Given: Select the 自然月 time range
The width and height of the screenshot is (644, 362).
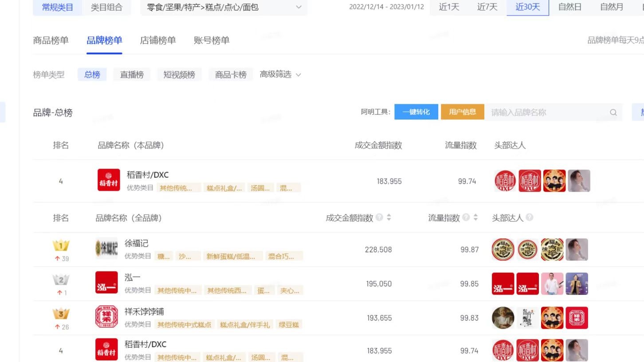Looking at the screenshot, I should pyautogui.click(x=611, y=7).
